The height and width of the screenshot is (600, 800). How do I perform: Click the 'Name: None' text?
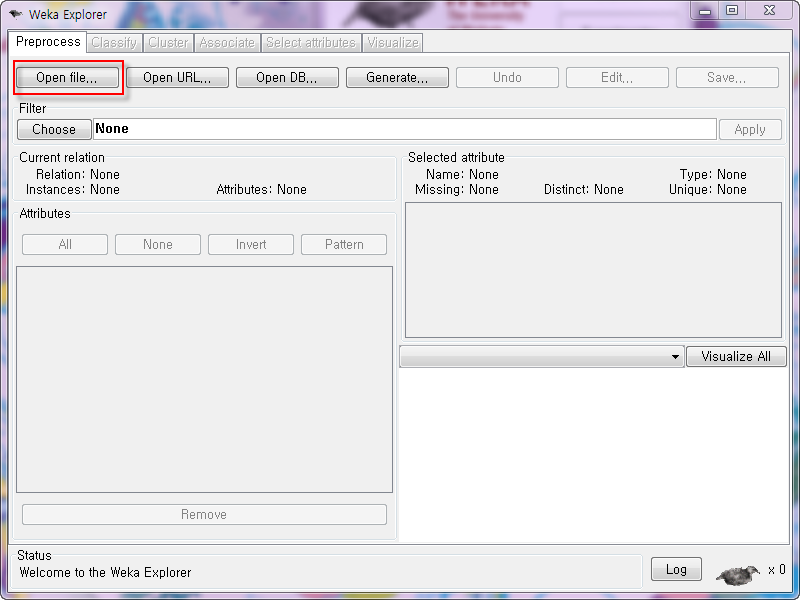462,174
